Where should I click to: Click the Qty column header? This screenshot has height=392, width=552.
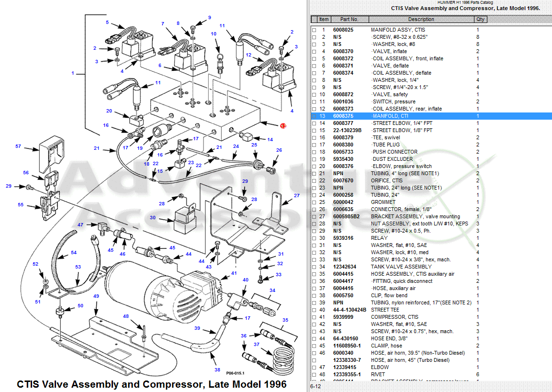click(x=480, y=19)
